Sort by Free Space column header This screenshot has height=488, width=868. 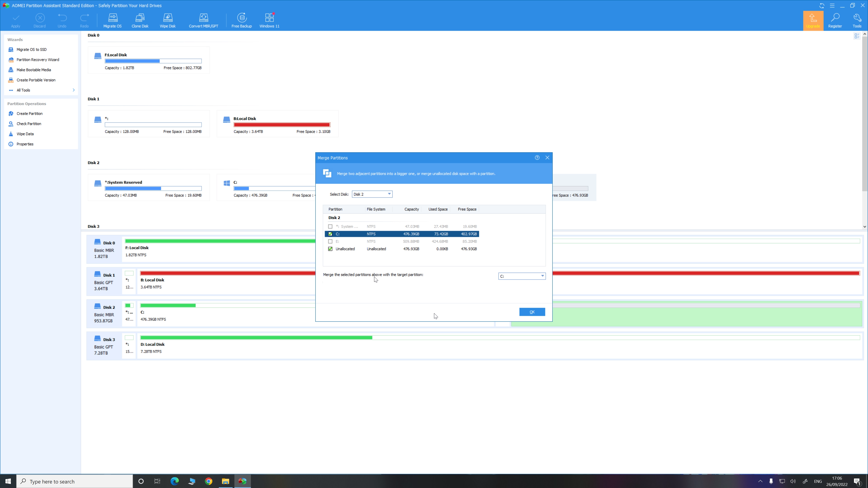pyautogui.click(x=467, y=209)
